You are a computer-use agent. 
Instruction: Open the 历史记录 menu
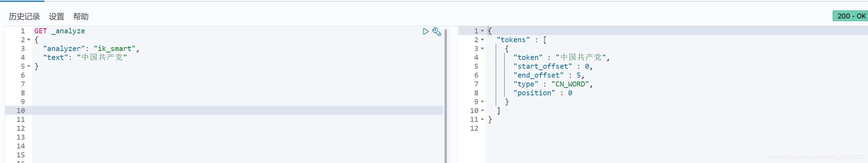click(x=24, y=16)
